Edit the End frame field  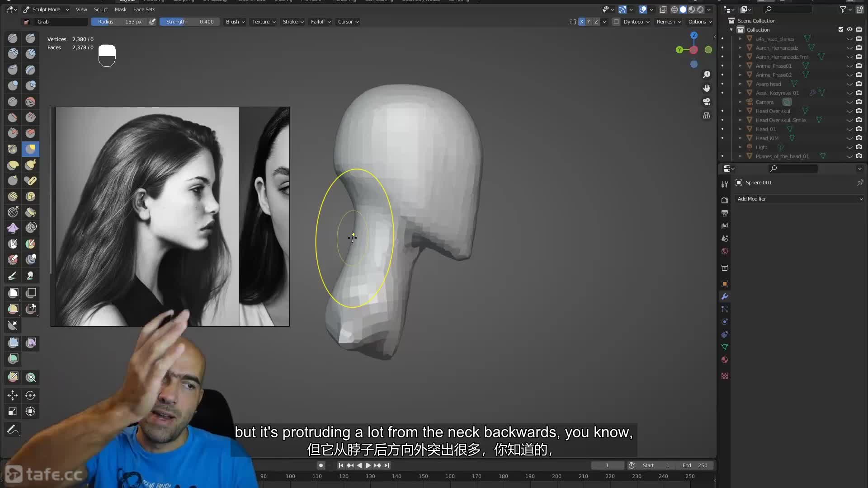(x=695, y=465)
